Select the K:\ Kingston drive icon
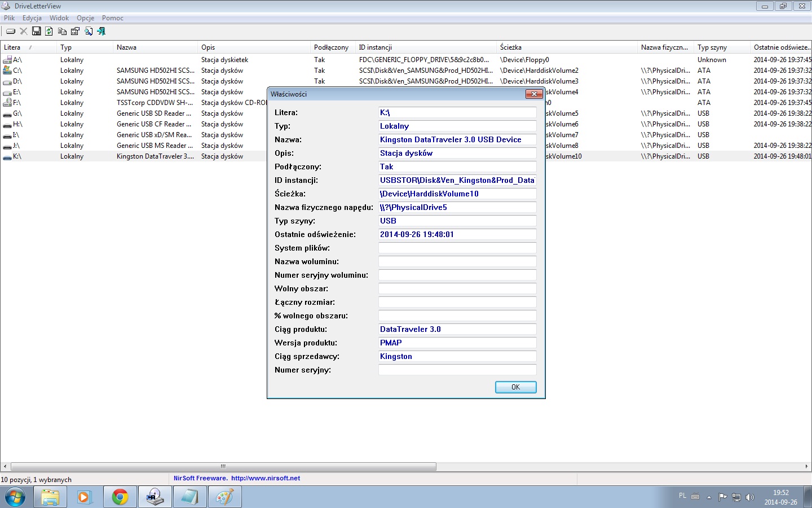The height and width of the screenshot is (508, 812). coord(7,156)
